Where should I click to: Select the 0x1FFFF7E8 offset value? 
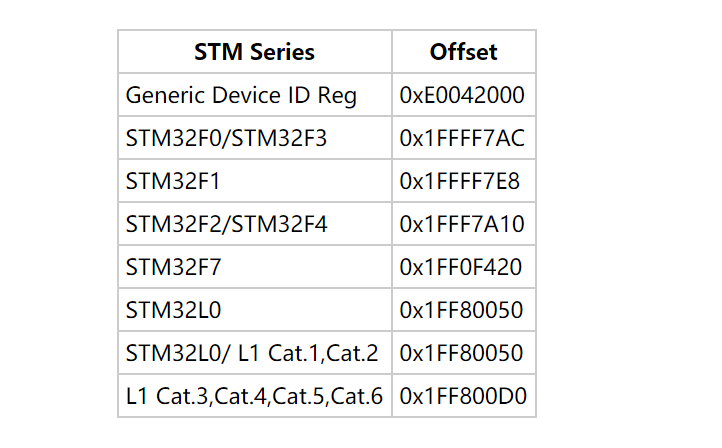[x=460, y=181]
